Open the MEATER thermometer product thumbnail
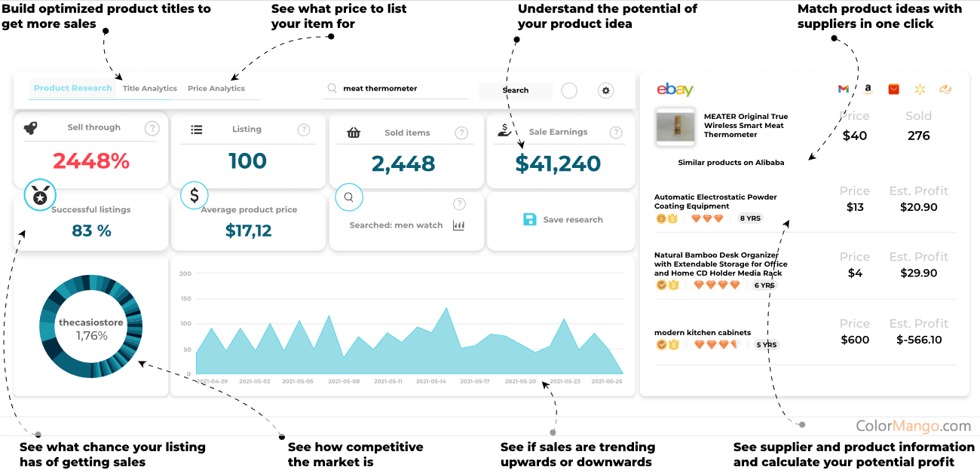980x473 pixels. click(675, 126)
